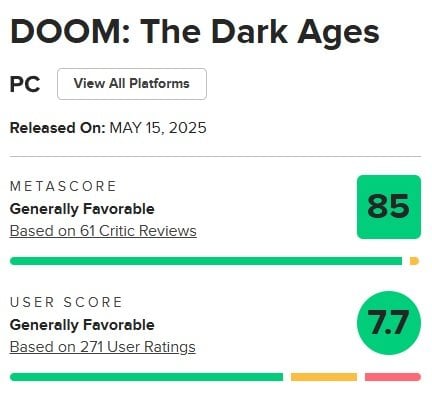Click the USER SCORE heading label
Image resolution: width=432 pixels, height=396 pixels.
click(66, 302)
